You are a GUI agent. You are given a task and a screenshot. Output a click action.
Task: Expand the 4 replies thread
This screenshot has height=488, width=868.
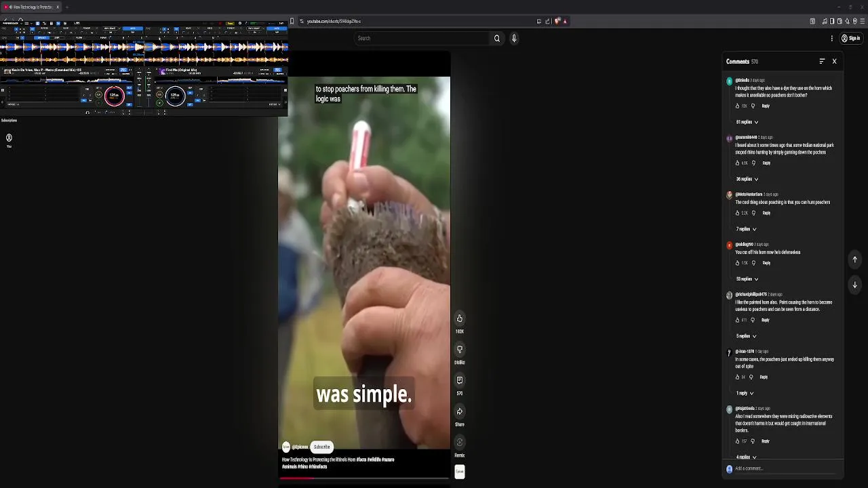coord(746,457)
